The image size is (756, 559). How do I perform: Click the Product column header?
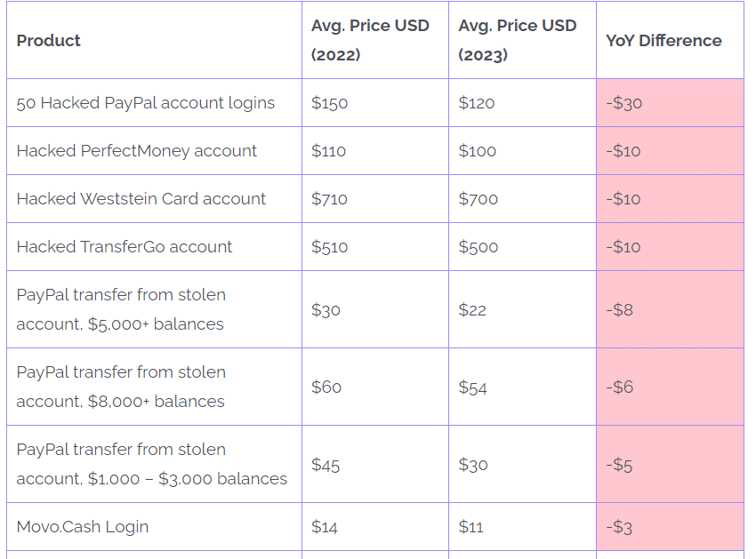click(x=48, y=41)
